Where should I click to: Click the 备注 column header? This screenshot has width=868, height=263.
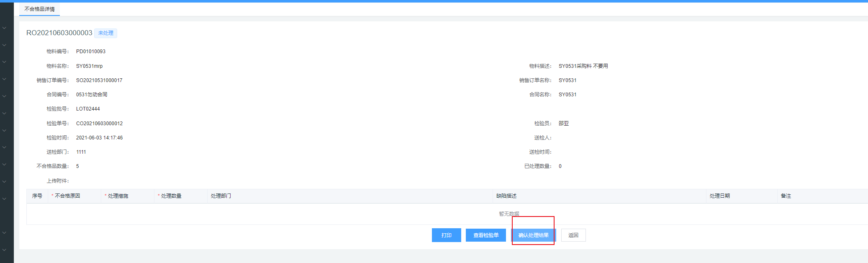tap(786, 196)
